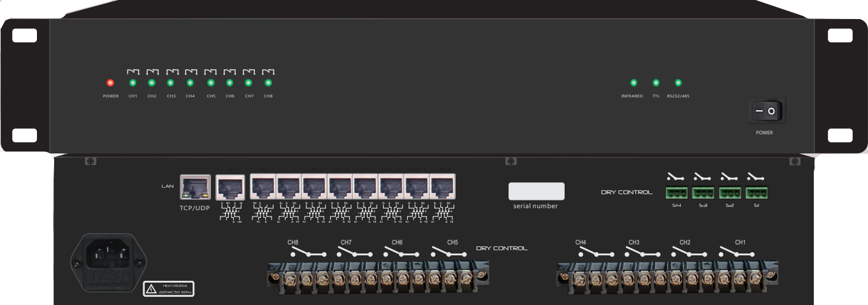Viewport: 868px width, 305px height.
Task: Click the S2 dry control green terminal
Action: click(730, 192)
